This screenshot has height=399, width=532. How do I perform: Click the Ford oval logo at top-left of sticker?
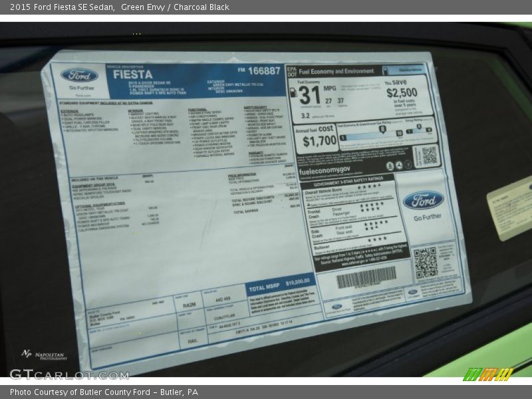79,75
